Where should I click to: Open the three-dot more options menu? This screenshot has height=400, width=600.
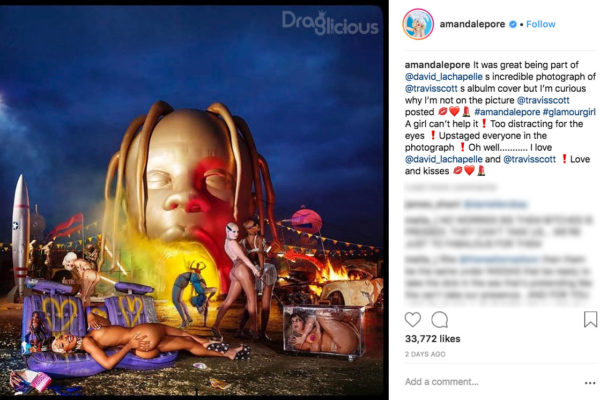click(590, 382)
